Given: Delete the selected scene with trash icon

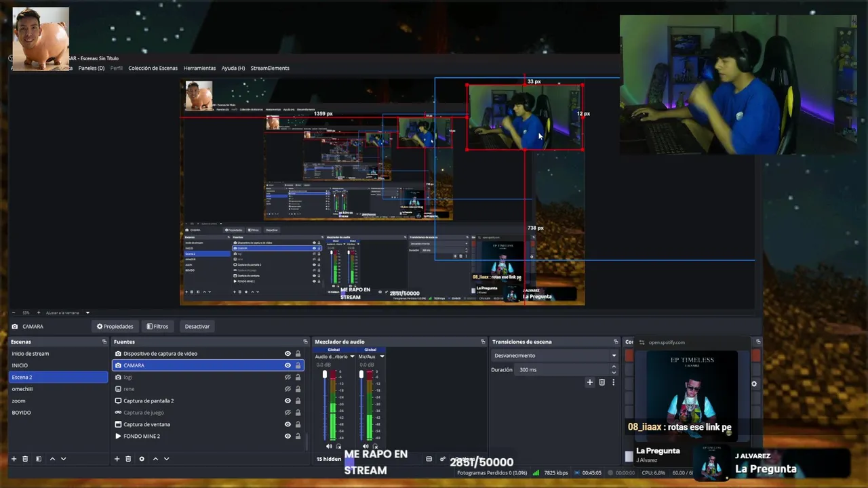Looking at the screenshot, I should (25, 459).
